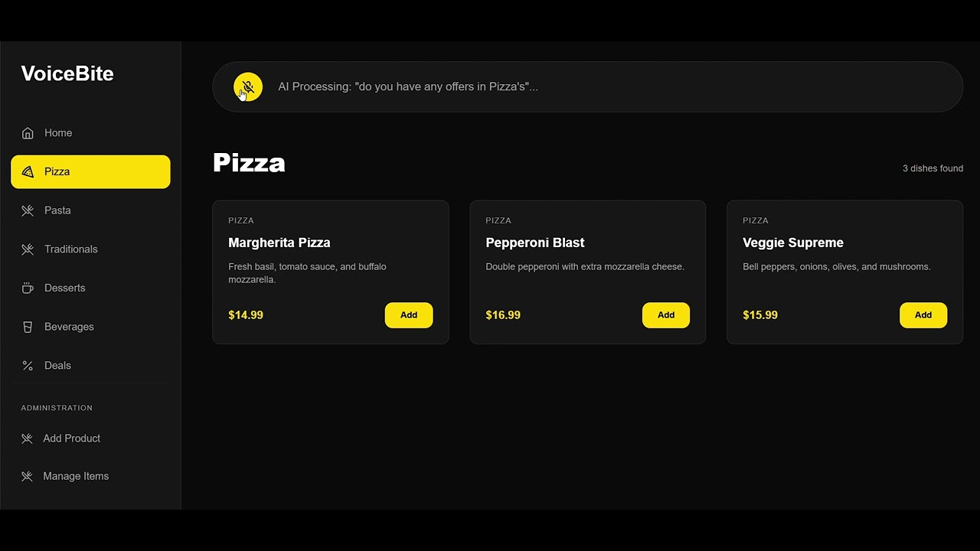Screen dimensions: 980x551
Task: Open the Veggie Supreme dish card title
Action: pos(792,243)
